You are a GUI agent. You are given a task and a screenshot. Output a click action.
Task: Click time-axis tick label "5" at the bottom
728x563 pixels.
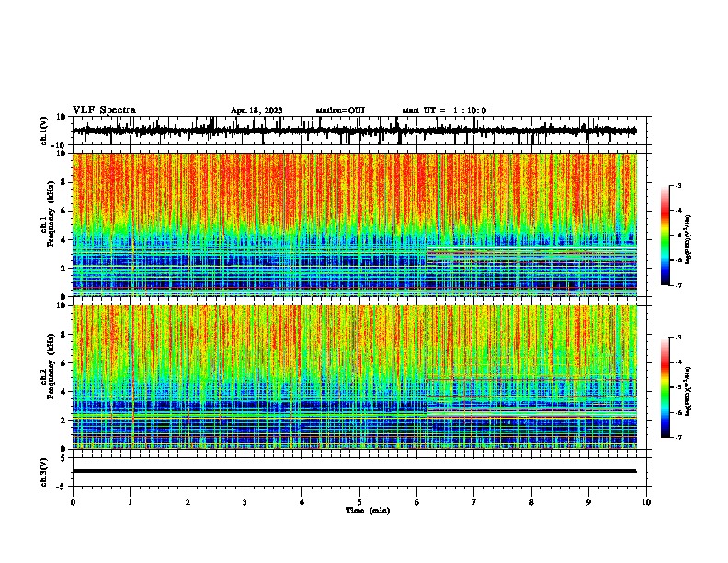[359, 502]
